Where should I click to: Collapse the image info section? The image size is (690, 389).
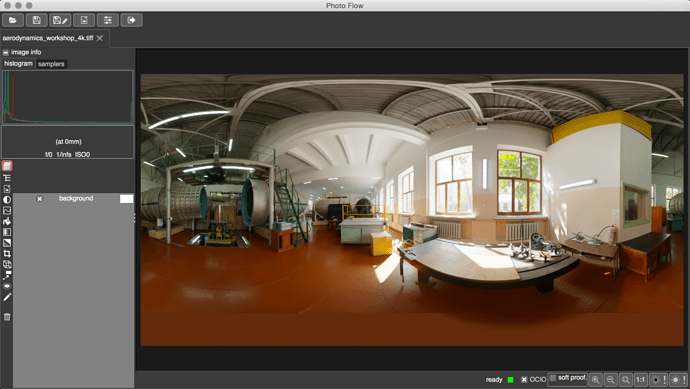click(x=6, y=52)
